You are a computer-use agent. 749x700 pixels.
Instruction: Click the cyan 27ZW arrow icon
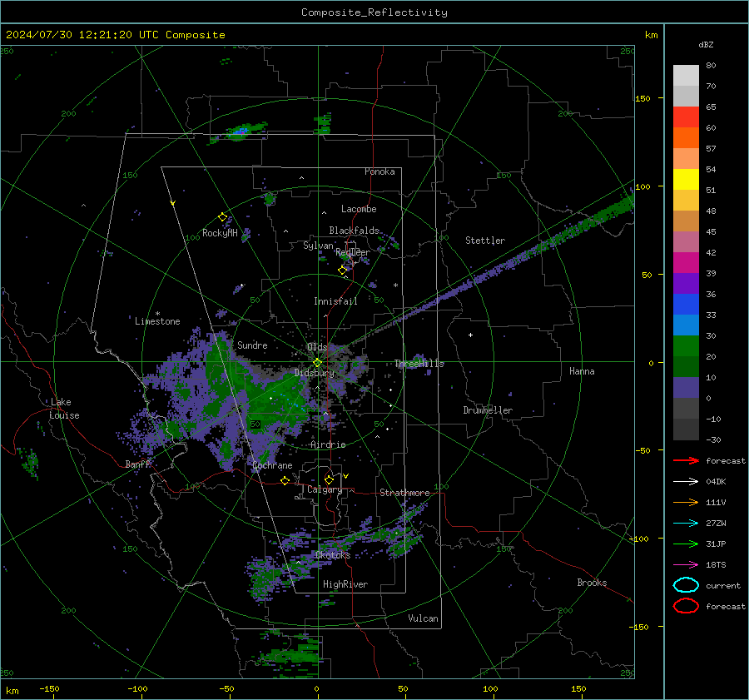click(x=686, y=524)
